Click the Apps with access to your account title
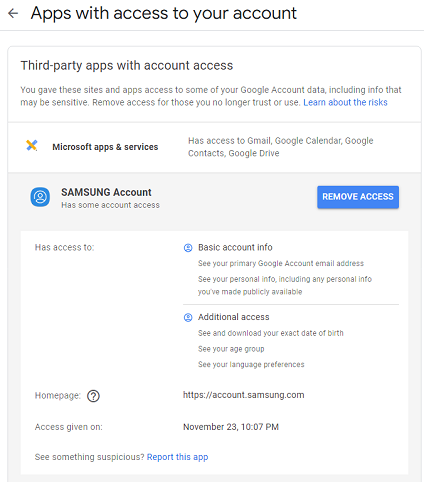Image resolution: width=424 pixels, height=482 pixels. [164, 13]
